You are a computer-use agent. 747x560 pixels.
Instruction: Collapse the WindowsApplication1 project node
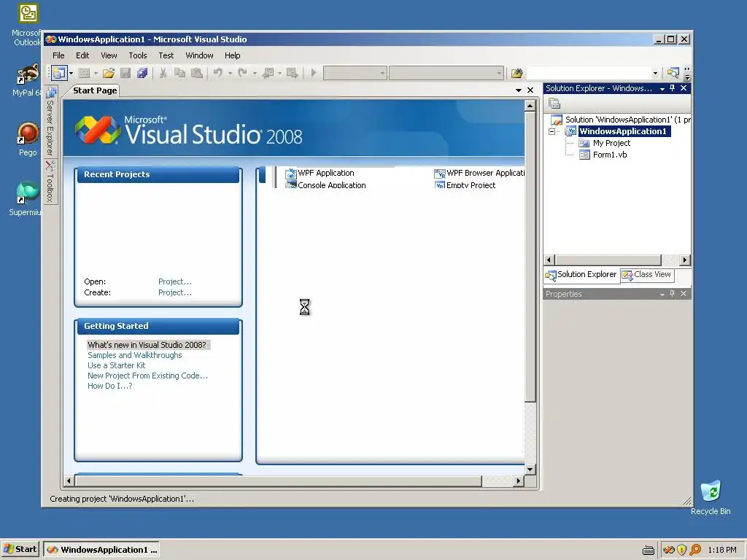[x=552, y=131]
